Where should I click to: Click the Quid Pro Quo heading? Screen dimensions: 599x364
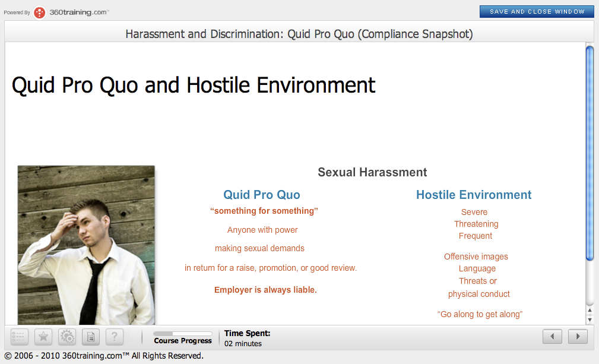tap(262, 195)
